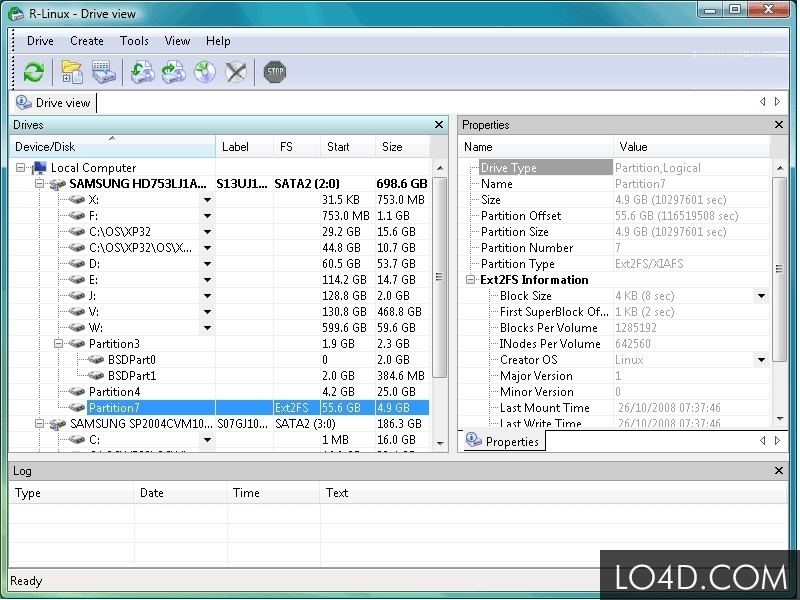
Task: Click the Properties tab icon at bottom
Action: (473, 440)
